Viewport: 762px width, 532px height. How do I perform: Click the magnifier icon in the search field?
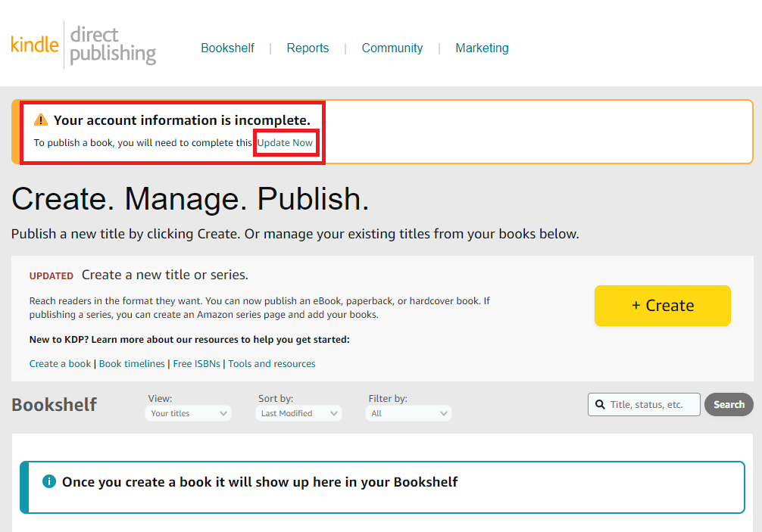point(600,404)
